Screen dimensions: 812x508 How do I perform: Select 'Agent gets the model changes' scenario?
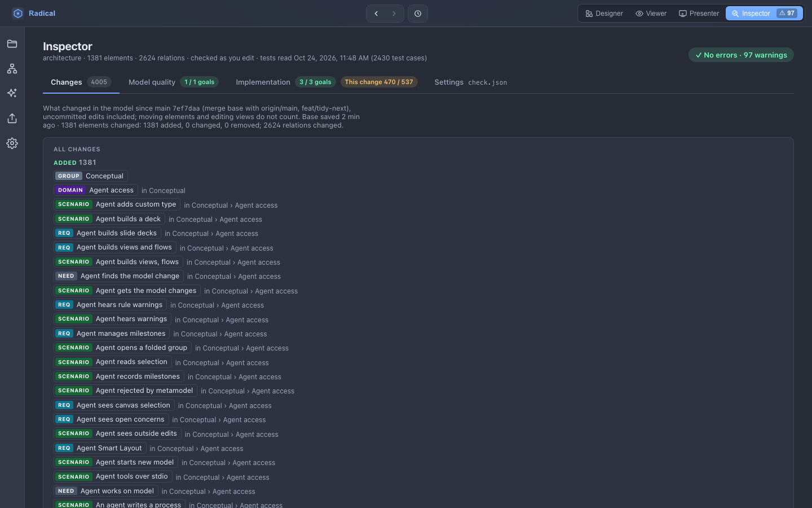[x=127, y=291]
